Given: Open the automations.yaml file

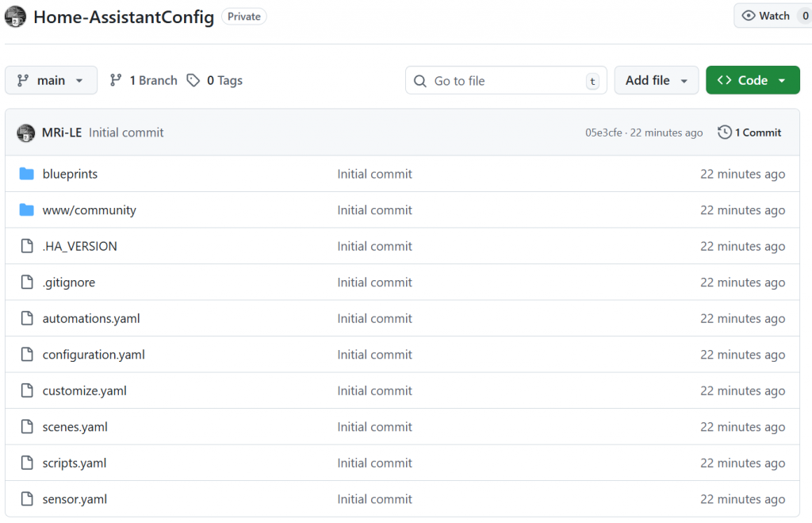Looking at the screenshot, I should coord(91,318).
